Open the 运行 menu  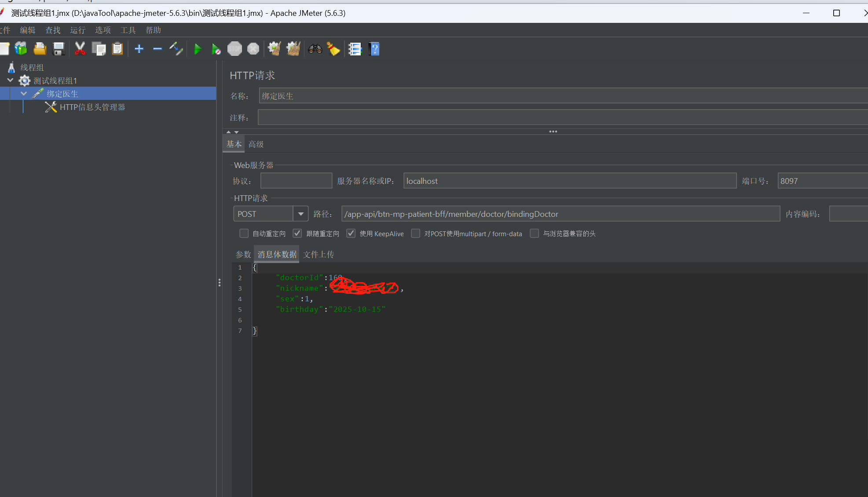(x=77, y=30)
